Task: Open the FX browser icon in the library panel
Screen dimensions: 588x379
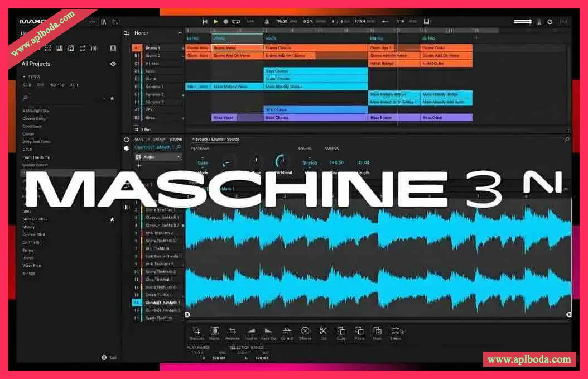Action: click(71, 48)
